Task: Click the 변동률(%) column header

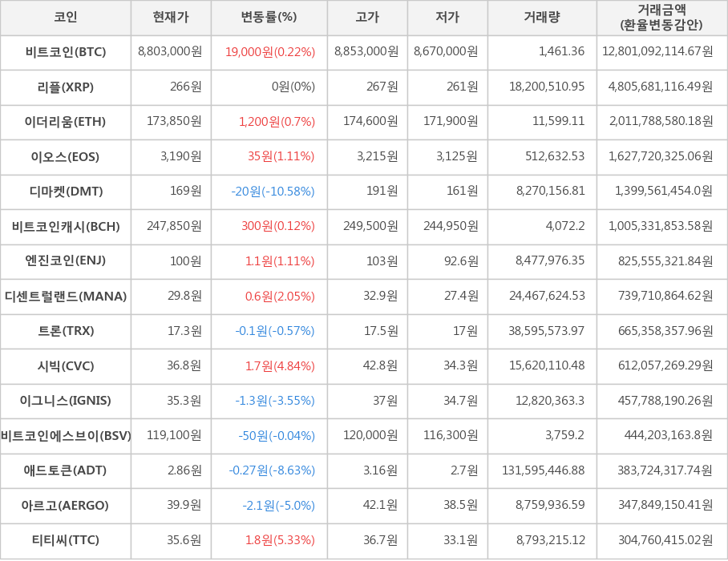Action: pyautogui.click(x=269, y=18)
